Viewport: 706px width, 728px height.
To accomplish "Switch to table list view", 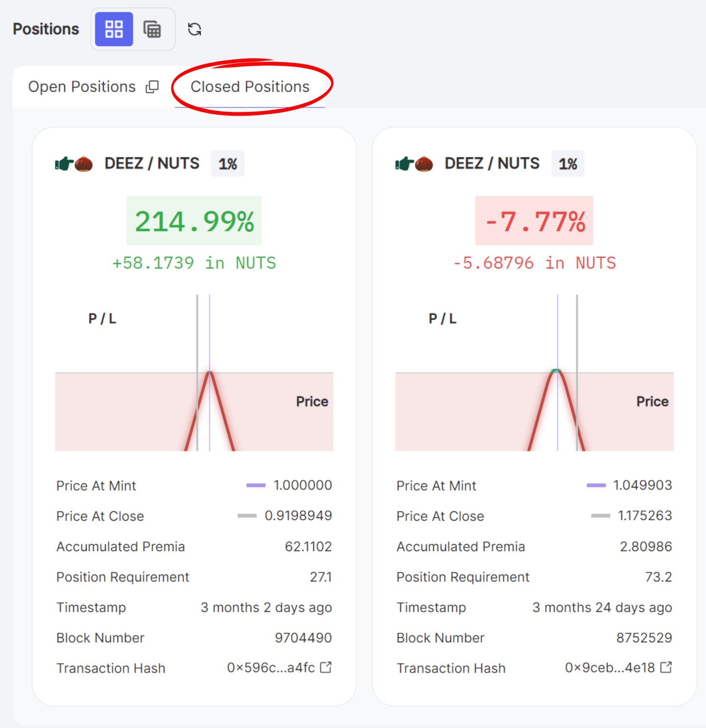I will [152, 29].
